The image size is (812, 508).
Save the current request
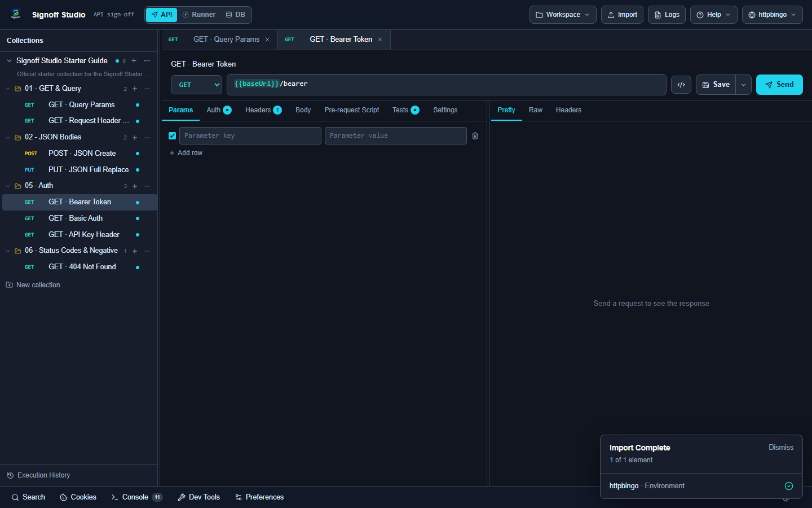coord(716,85)
